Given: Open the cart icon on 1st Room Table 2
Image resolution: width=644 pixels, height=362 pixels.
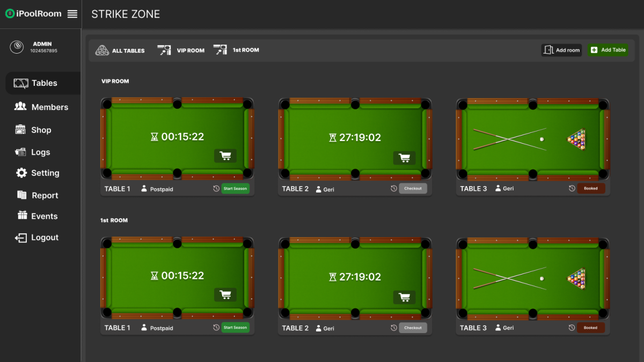Looking at the screenshot, I should [x=404, y=297].
